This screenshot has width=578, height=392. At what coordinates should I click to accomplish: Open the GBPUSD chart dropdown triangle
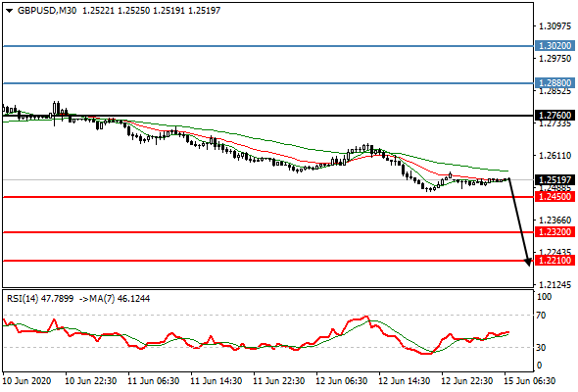[x=10, y=11]
